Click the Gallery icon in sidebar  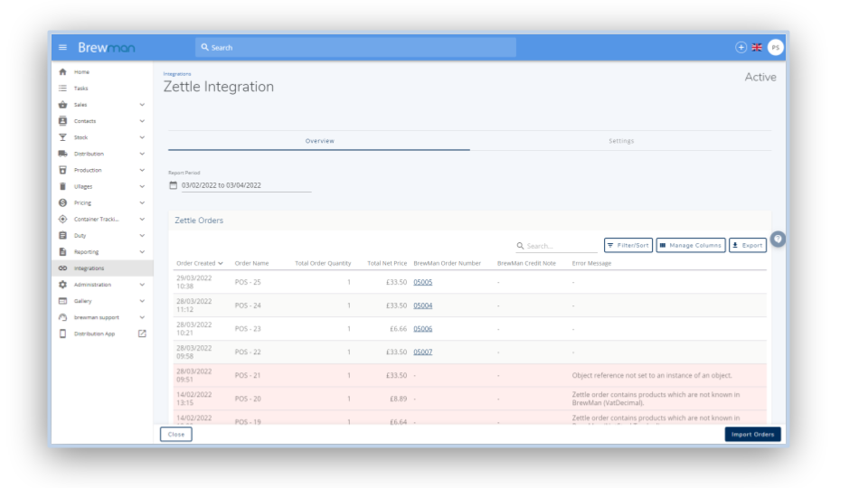pos(62,301)
